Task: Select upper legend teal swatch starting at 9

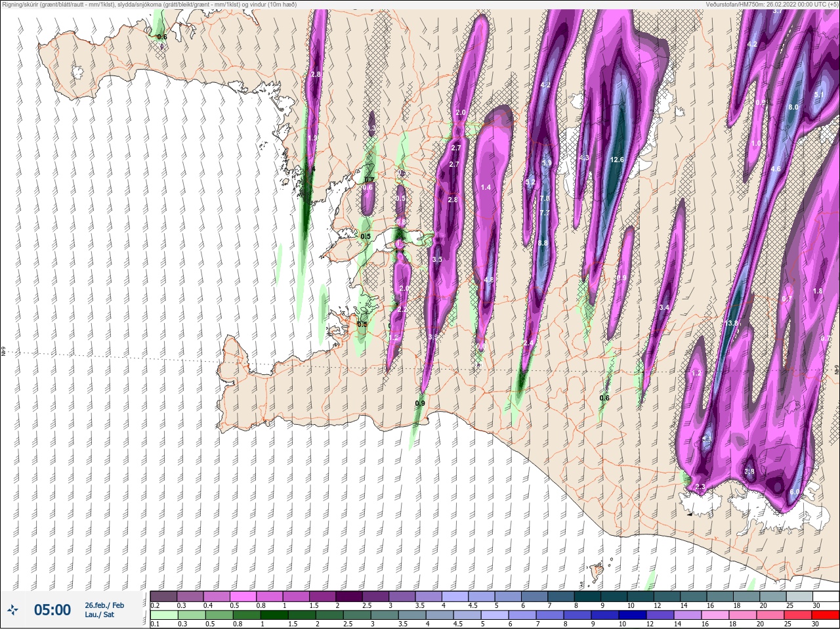Action: (x=614, y=596)
